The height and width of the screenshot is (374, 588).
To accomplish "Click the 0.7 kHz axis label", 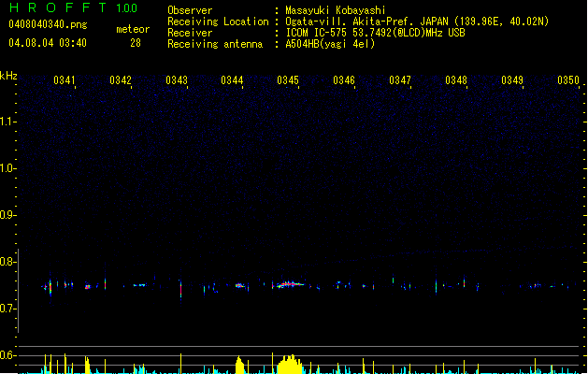I will click(7, 309).
